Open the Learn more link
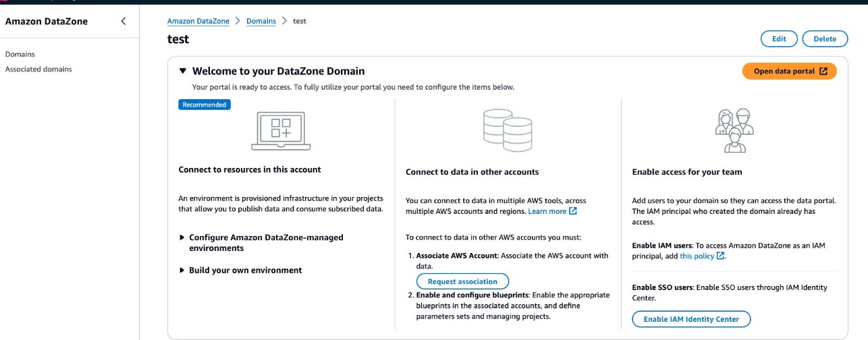The image size is (868, 340). (547, 211)
